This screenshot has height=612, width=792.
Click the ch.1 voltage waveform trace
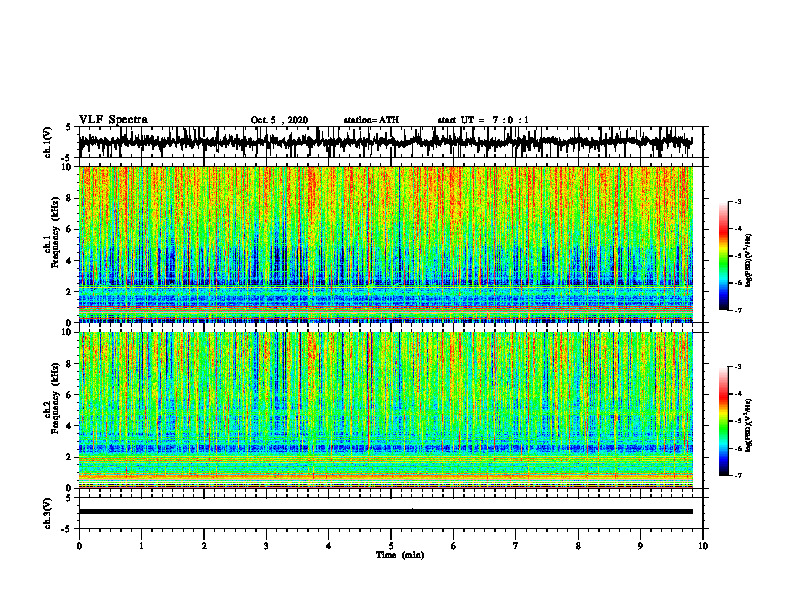point(385,142)
